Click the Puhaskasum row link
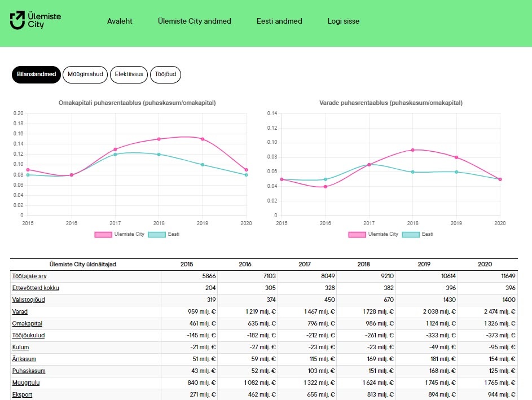Image resolution: width=532 pixels, height=400 pixels. coord(29,371)
